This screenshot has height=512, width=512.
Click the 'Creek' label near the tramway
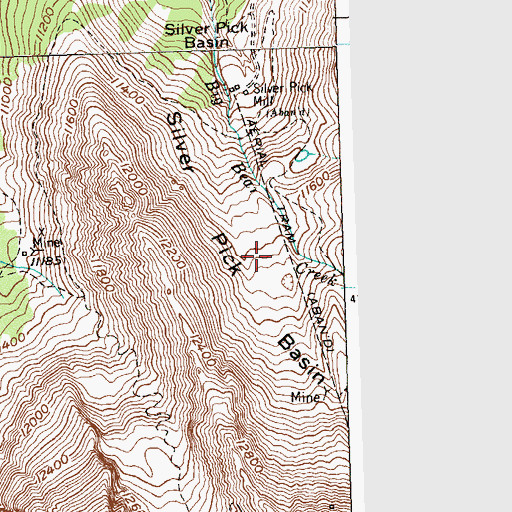click(316, 274)
